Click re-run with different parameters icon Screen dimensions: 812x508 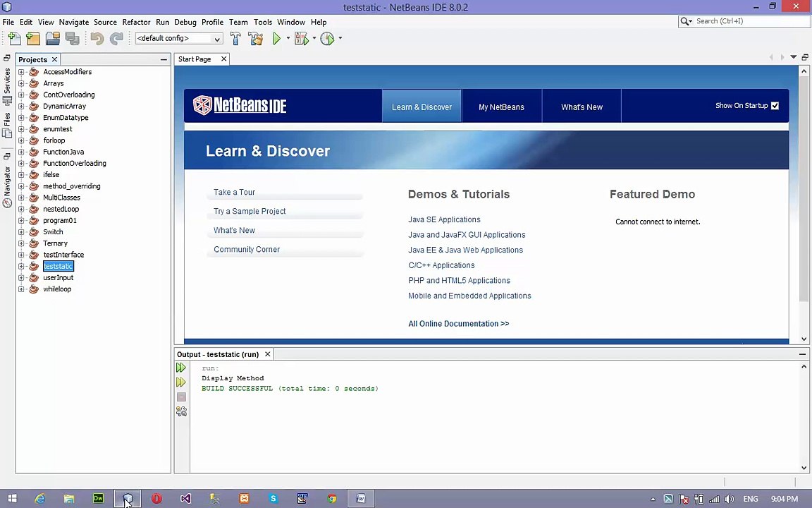(180, 382)
